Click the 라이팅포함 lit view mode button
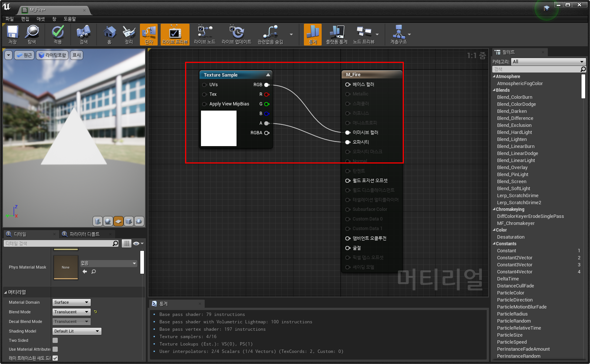590x364 pixels. click(x=52, y=55)
